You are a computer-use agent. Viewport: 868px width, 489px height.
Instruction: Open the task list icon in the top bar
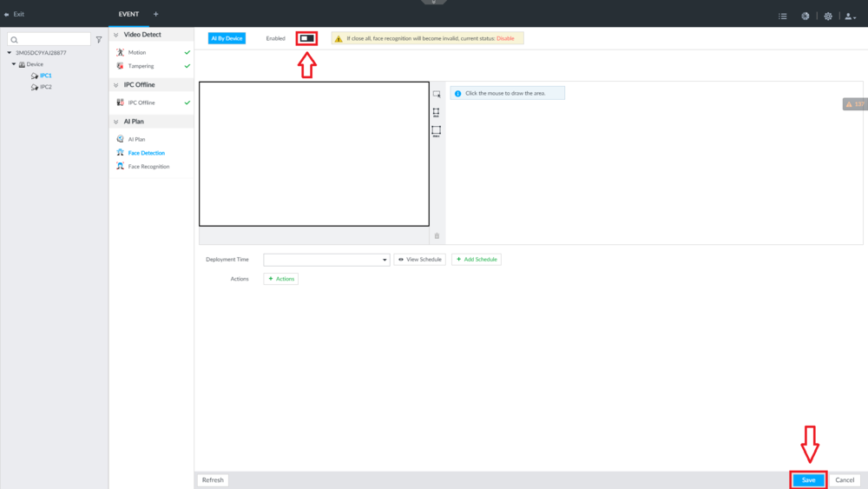click(783, 16)
